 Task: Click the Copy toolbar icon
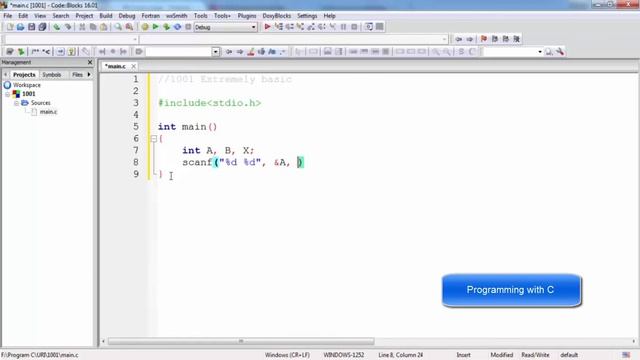coord(93,27)
